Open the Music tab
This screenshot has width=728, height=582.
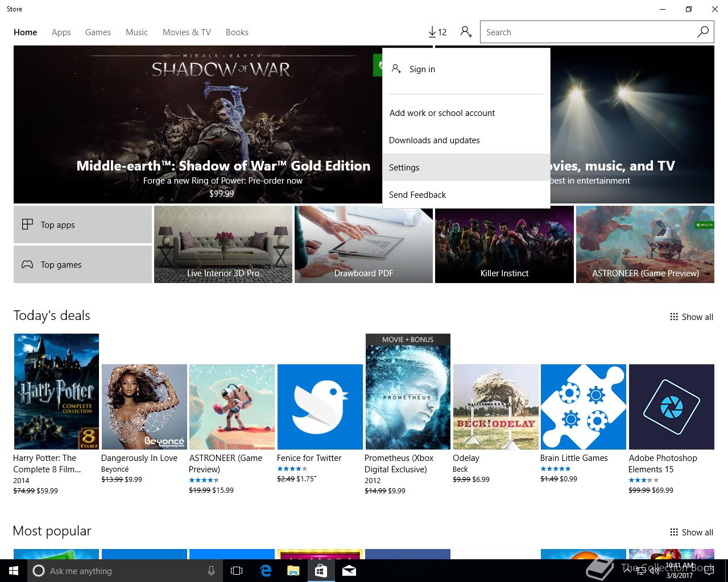136,32
